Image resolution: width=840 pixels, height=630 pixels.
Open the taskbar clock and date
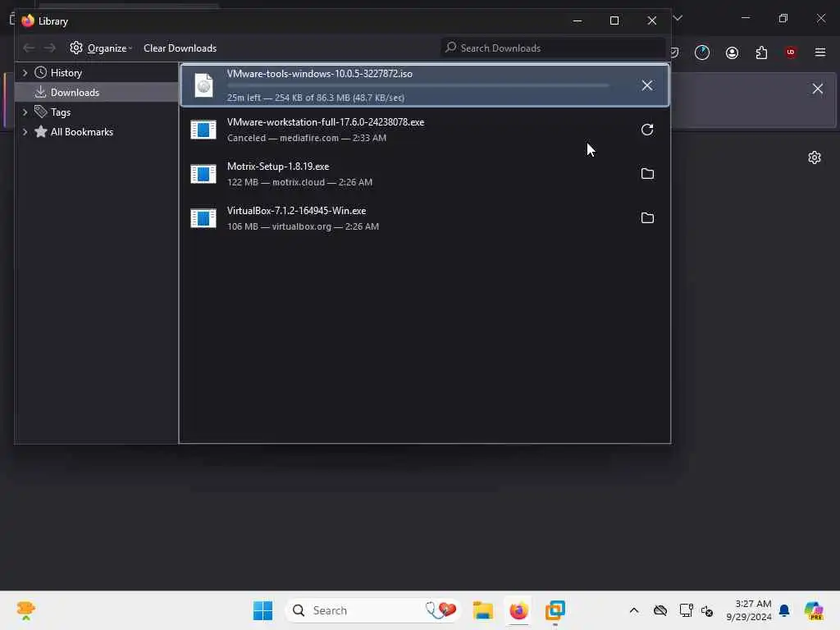(x=749, y=610)
